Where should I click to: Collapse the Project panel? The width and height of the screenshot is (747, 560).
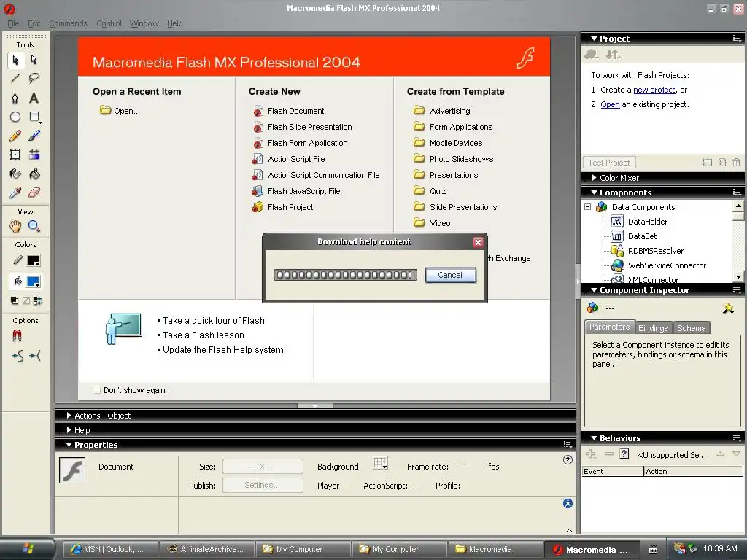[x=594, y=39]
